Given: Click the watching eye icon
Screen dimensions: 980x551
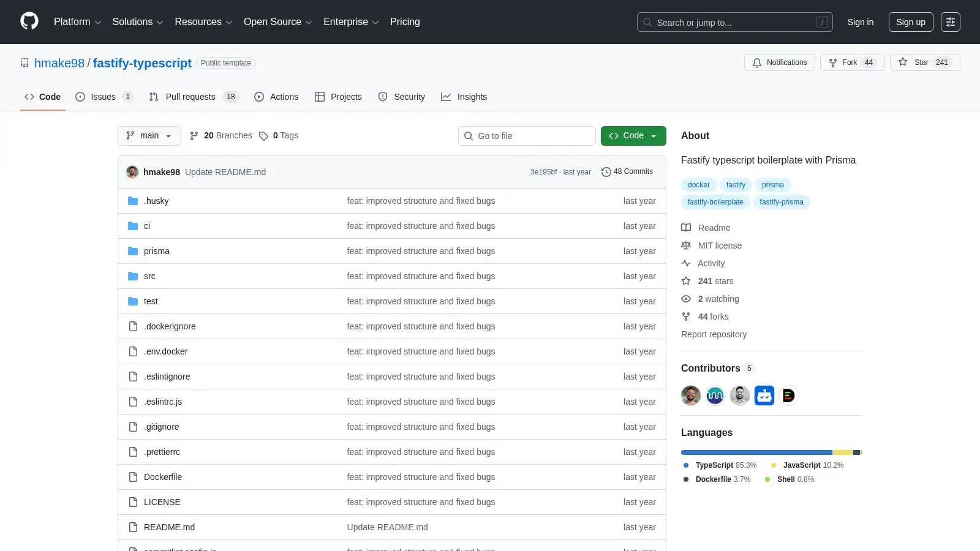Looking at the screenshot, I should (686, 299).
